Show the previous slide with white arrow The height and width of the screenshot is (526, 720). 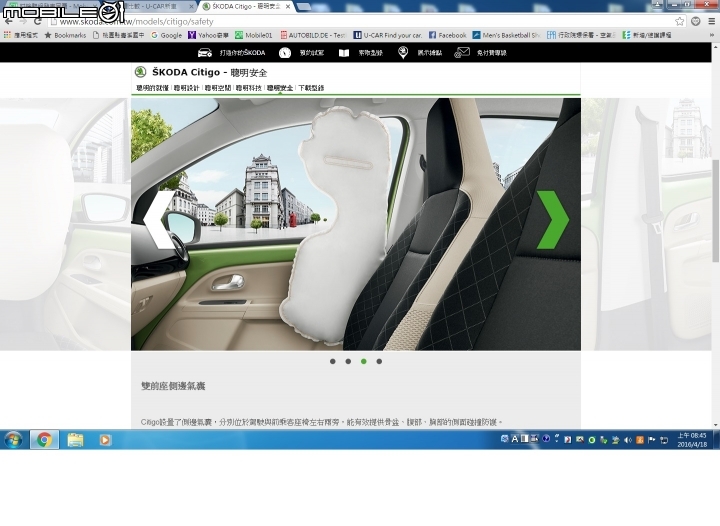[x=158, y=220]
